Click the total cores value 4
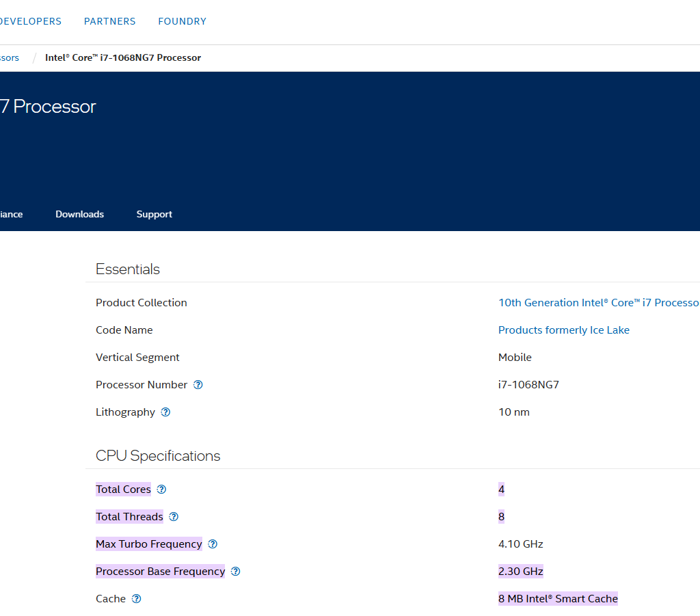Screen dimensions: 700x616 pos(501,490)
